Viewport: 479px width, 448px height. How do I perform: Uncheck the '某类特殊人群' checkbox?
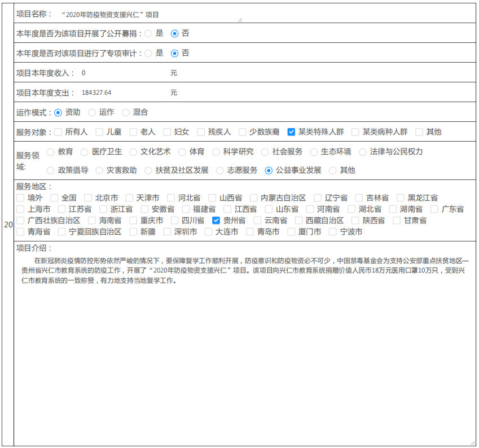point(291,132)
